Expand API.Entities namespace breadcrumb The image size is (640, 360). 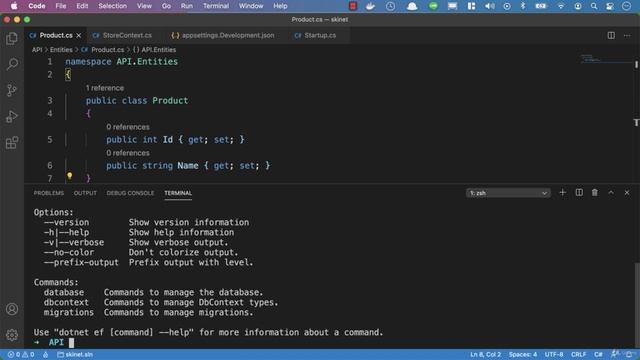tap(154, 49)
